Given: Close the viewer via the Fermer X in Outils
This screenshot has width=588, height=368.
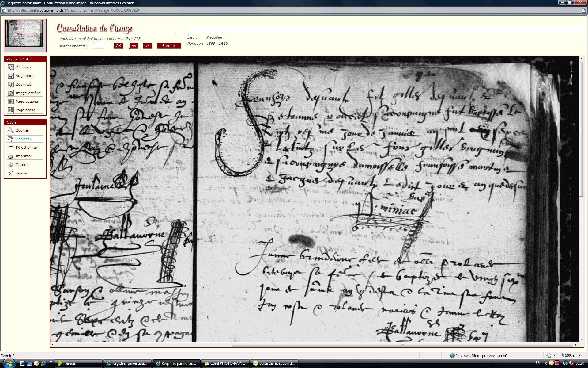Looking at the screenshot, I should coord(11,174).
